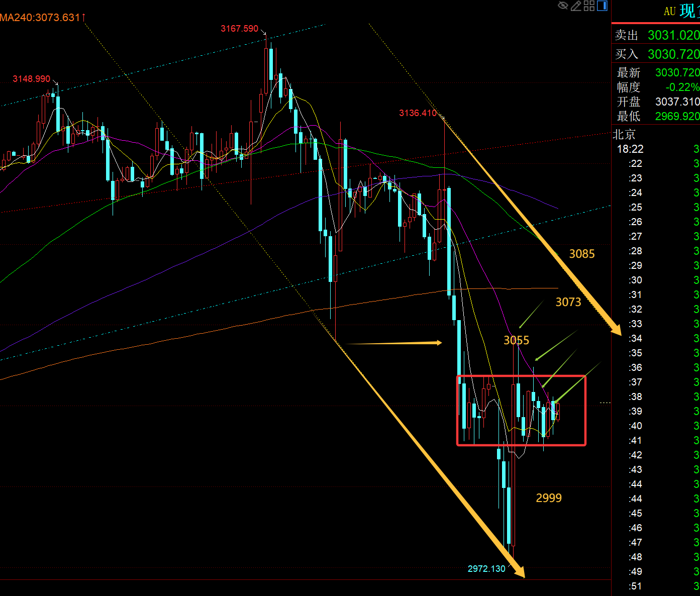This screenshot has width=700, height=596.
Task: Select the pencil drawing tool icon
Action: (576, 6)
